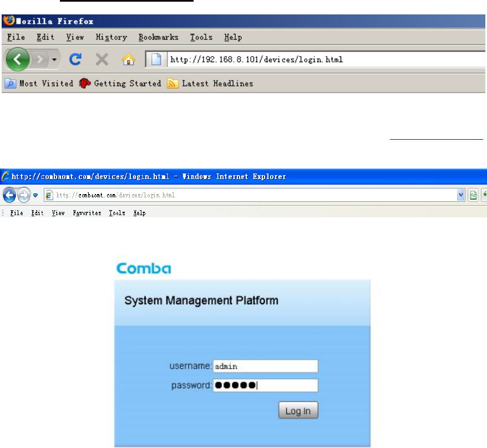Screen dimensions: 487x448
Task: Click the username field containing admin
Action: [266, 366]
